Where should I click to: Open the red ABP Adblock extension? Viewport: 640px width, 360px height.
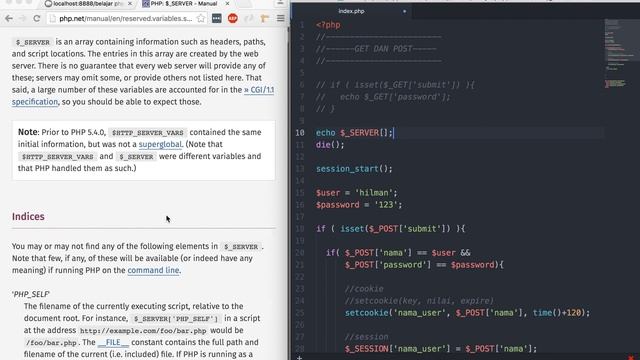[x=233, y=18]
